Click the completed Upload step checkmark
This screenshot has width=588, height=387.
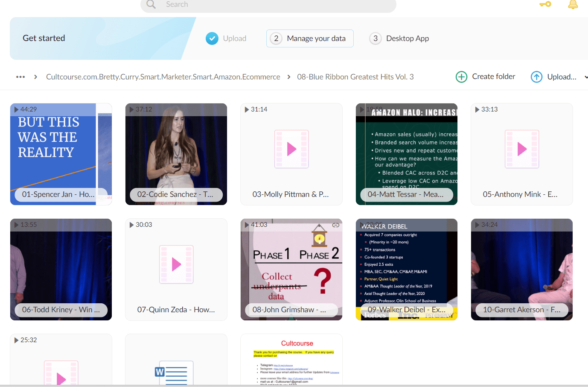212,38
